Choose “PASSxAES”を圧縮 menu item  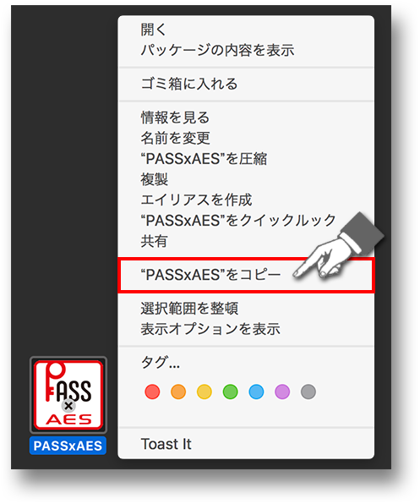point(246,158)
